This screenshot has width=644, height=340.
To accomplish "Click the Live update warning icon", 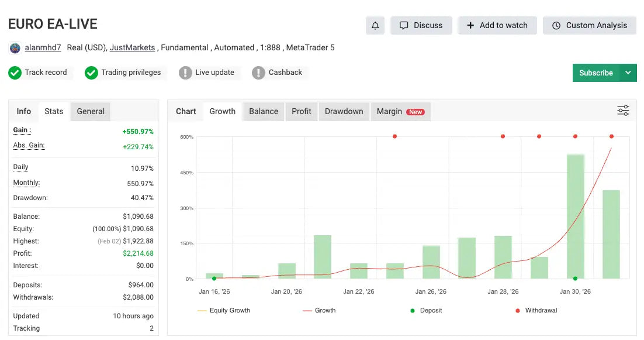I will (185, 73).
